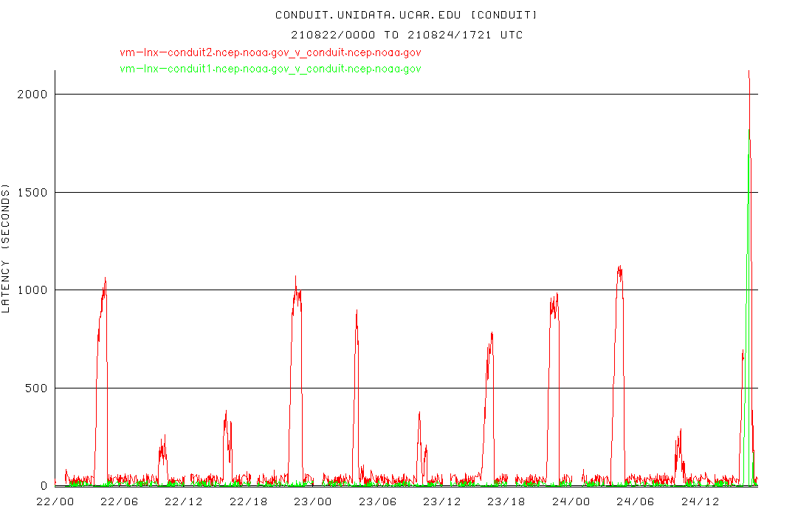Click the 1500 y-axis tick label
This screenshot has width=812, height=517.
(34, 193)
